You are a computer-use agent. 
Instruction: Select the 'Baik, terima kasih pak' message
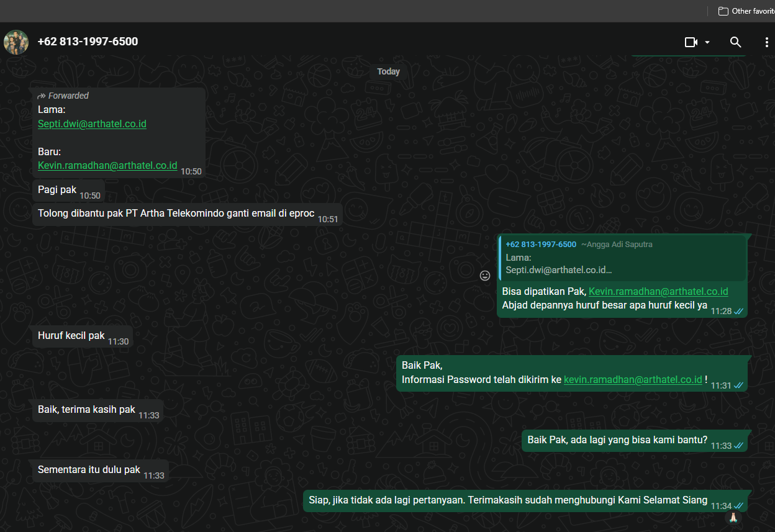pyautogui.click(x=98, y=410)
